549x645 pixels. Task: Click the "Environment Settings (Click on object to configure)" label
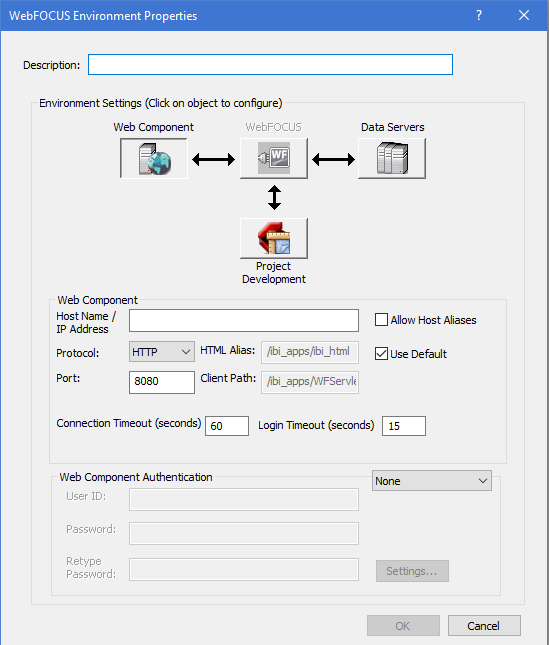160,103
